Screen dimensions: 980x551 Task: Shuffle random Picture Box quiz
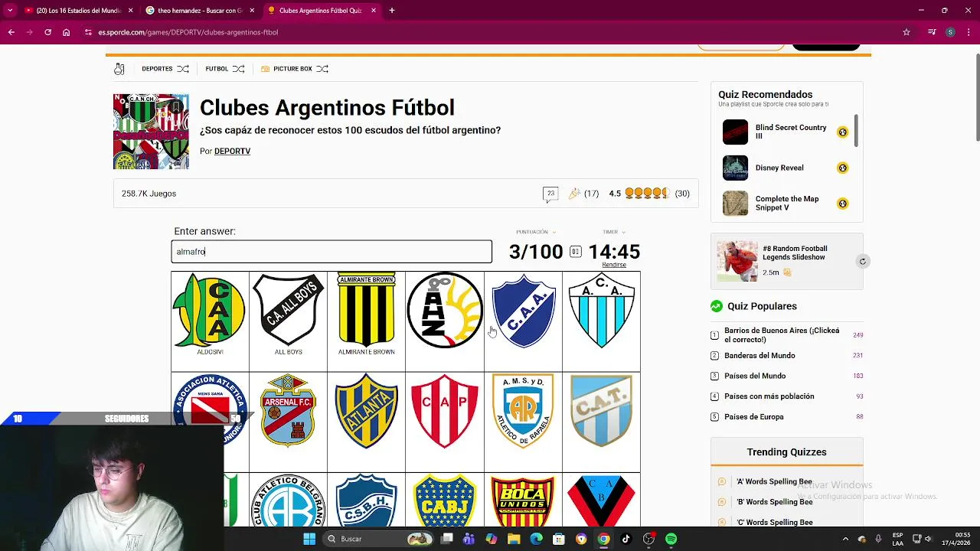click(x=322, y=69)
